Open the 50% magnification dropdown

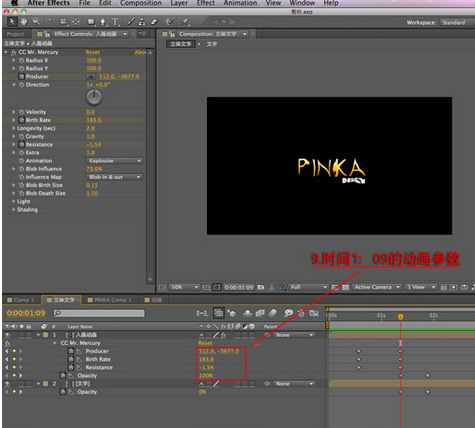pyautogui.click(x=184, y=287)
